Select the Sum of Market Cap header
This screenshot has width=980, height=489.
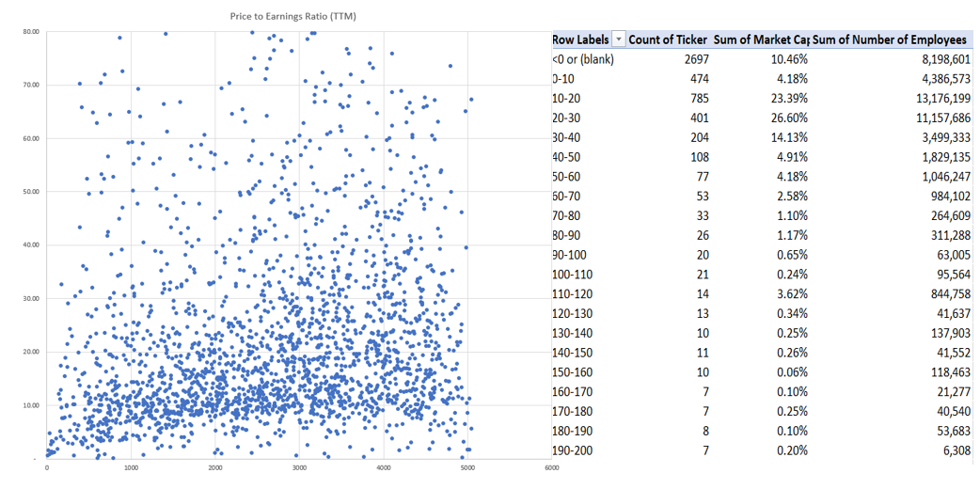tap(761, 39)
